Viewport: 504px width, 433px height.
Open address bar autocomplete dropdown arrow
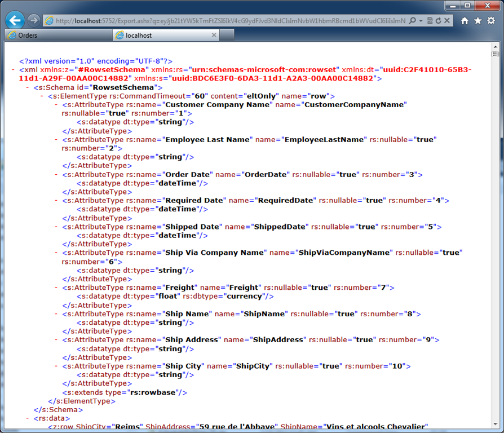point(421,21)
